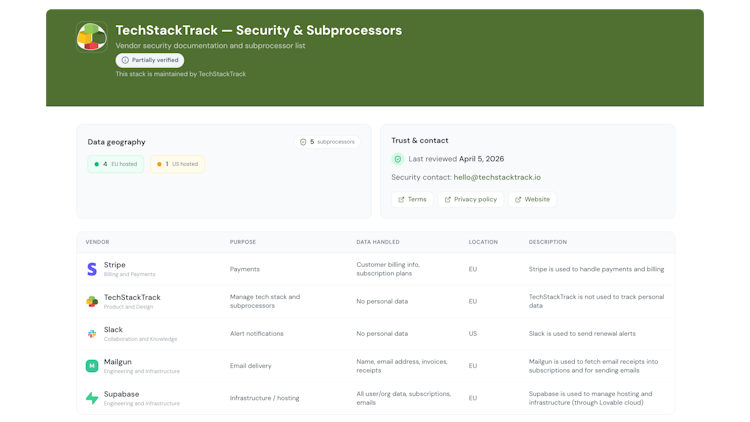Viewport: 750px width, 422px height.
Task: Click the Supabase logo icon
Action: point(92,398)
